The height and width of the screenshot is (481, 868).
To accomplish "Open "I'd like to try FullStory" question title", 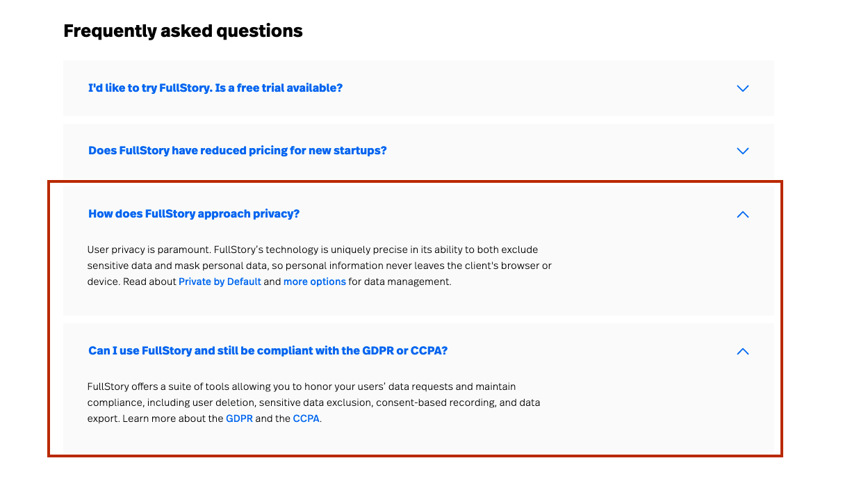I will coord(215,88).
